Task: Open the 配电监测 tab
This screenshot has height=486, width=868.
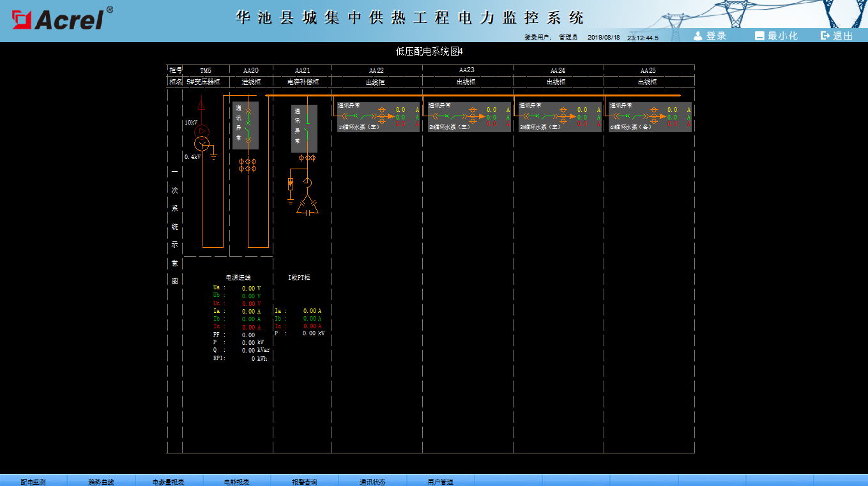Action: pyautogui.click(x=33, y=482)
